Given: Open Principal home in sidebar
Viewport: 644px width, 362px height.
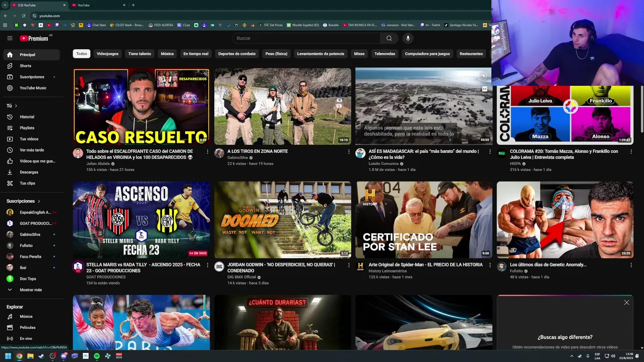Looking at the screenshot, I should click(32, 55).
